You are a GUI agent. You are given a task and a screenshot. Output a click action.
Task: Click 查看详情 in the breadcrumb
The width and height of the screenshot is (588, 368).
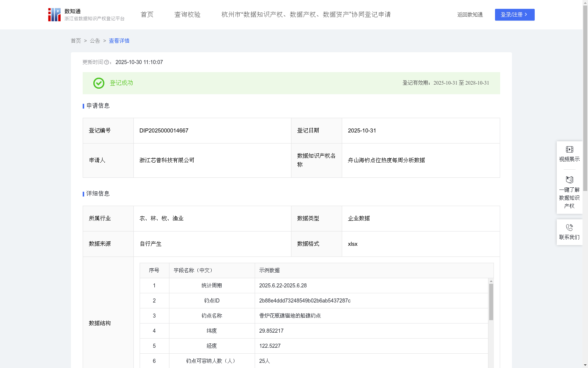click(x=119, y=41)
